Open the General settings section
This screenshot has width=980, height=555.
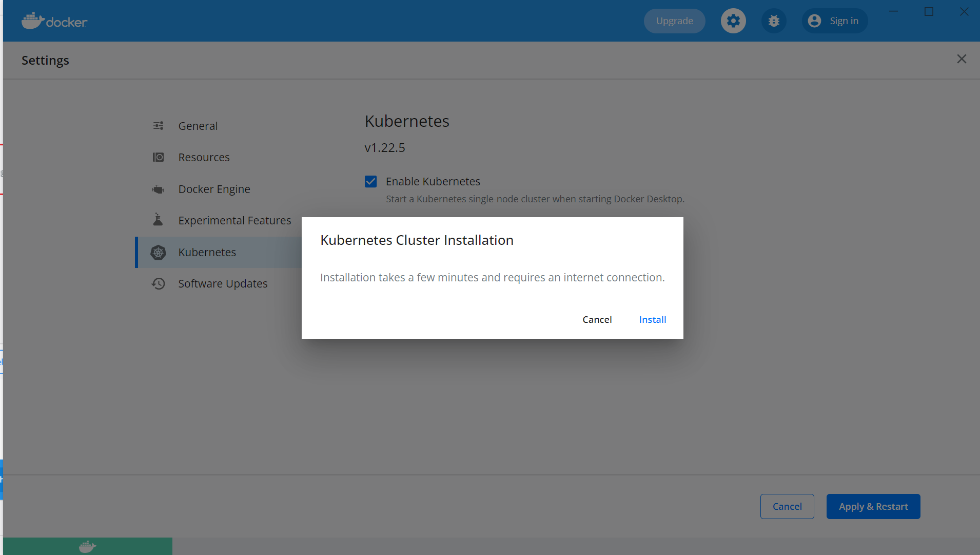[198, 126]
